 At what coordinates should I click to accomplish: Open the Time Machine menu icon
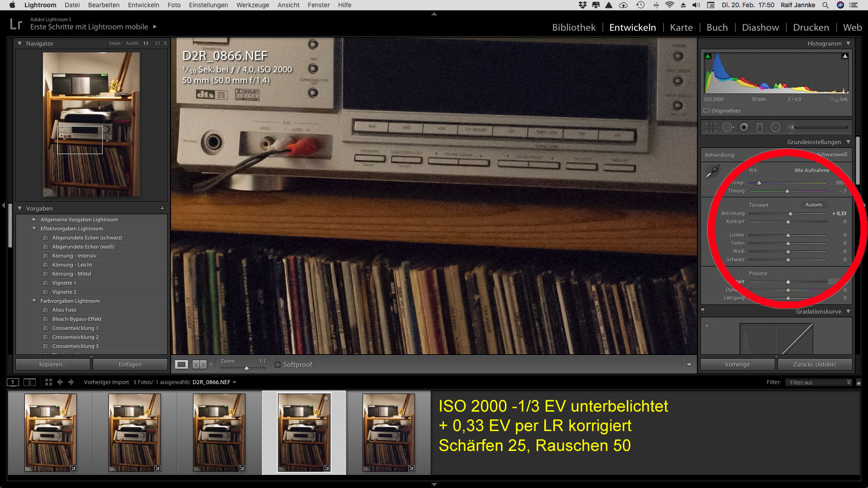[x=640, y=5]
